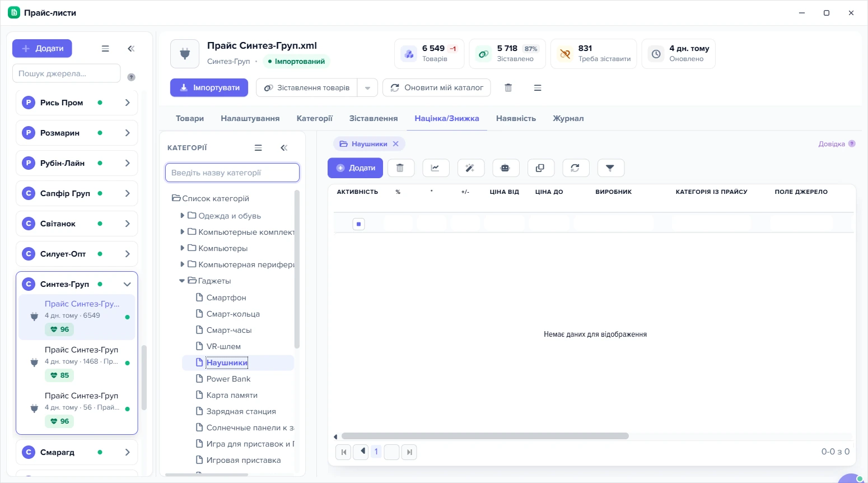Open the Журнал tab

point(568,118)
